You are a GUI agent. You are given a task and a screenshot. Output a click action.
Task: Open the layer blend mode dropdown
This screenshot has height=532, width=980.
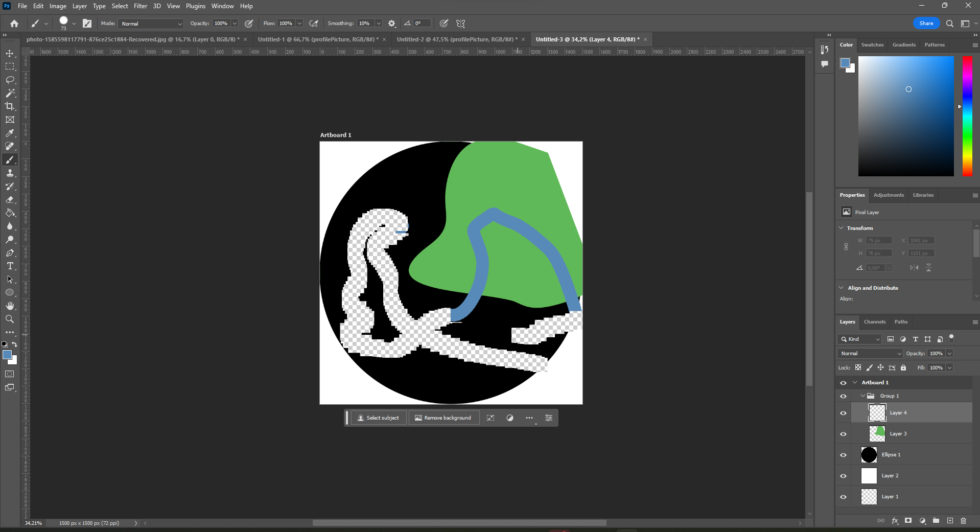[869, 353]
